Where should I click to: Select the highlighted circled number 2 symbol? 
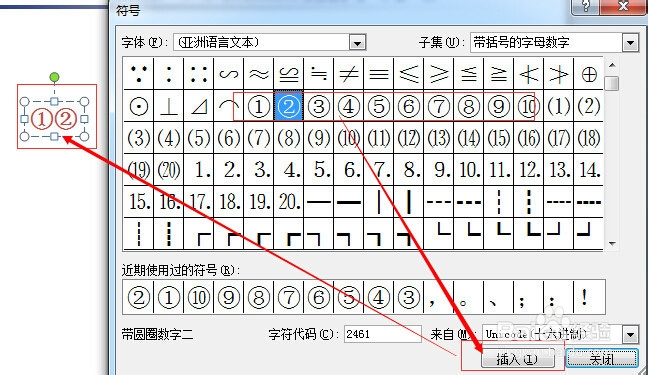[x=288, y=106]
